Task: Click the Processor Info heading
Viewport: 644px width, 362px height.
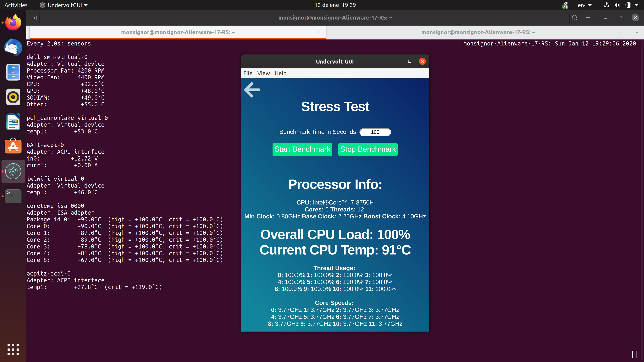Action: coord(335,184)
